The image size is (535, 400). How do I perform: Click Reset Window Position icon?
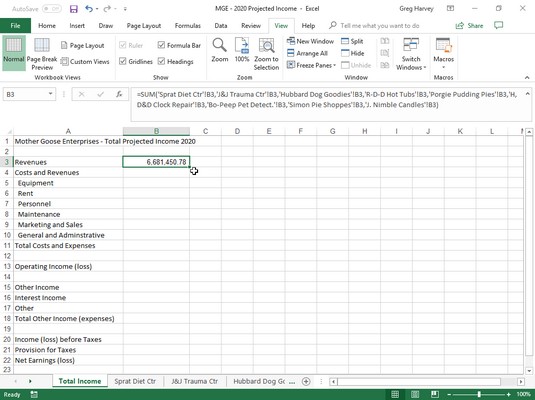pyautogui.click(x=385, y=65)
